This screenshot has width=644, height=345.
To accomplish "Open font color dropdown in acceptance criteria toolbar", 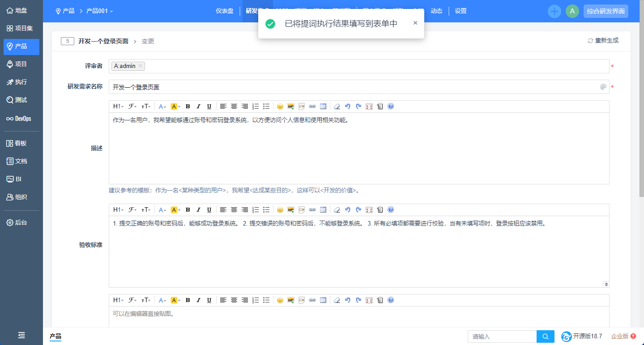I will pos(162,210).
